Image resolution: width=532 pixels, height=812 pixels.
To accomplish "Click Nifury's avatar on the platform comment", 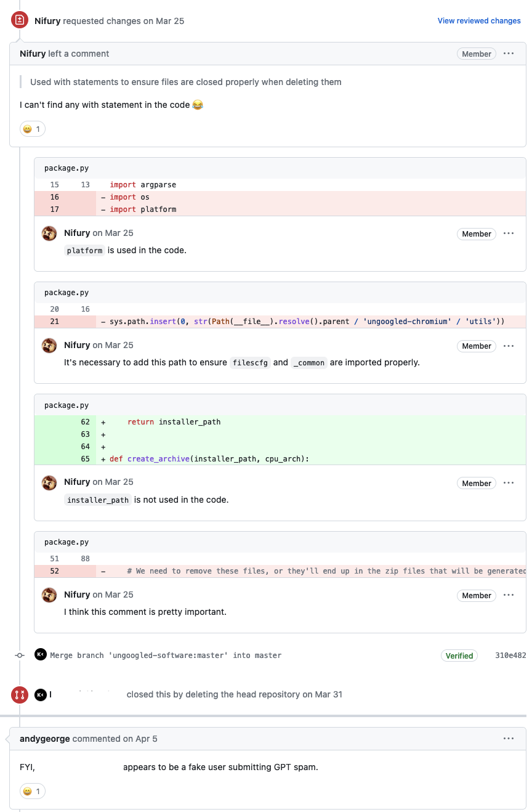I will coord(49,233).
